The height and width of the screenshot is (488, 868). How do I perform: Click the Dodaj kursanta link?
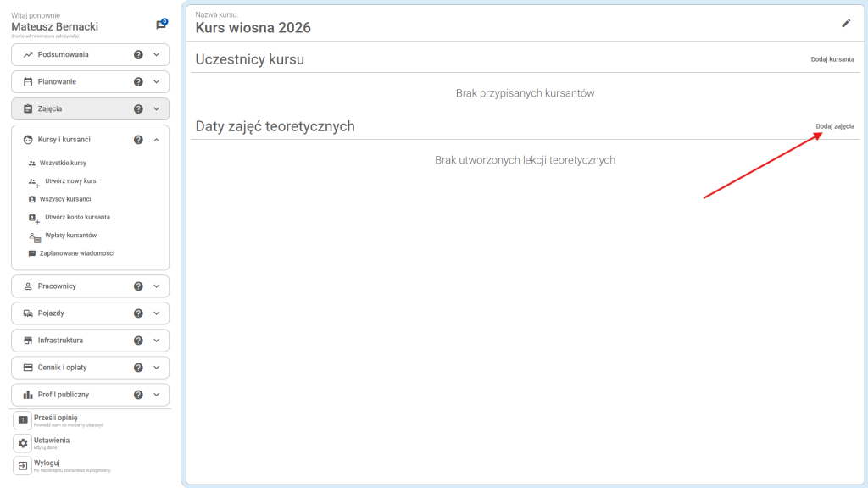(x=832, y=60)
